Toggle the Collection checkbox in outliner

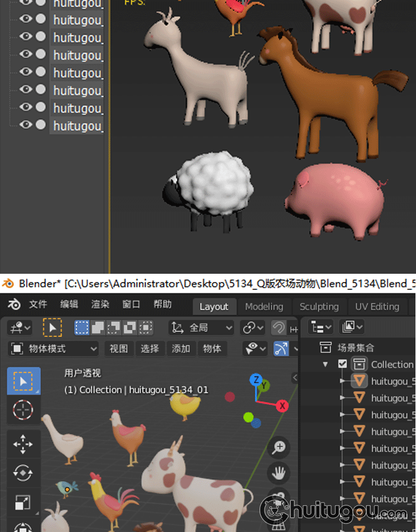pyautogui.click(x=343, y=364)
